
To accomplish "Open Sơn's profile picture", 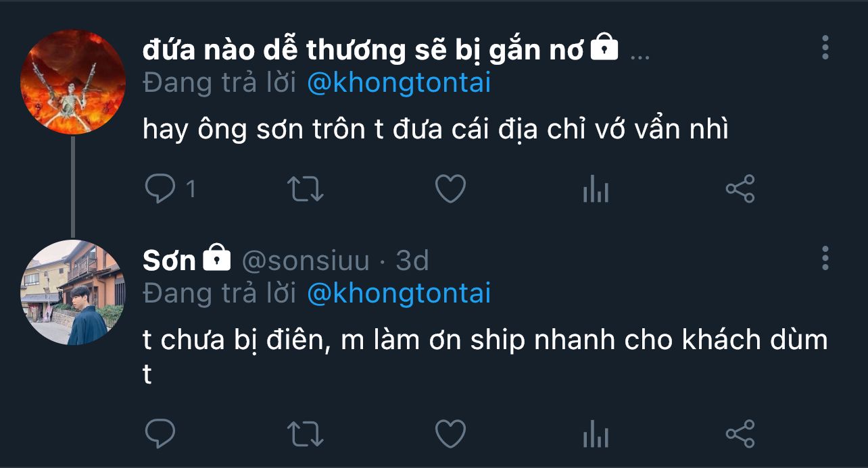I will point(73,292).
